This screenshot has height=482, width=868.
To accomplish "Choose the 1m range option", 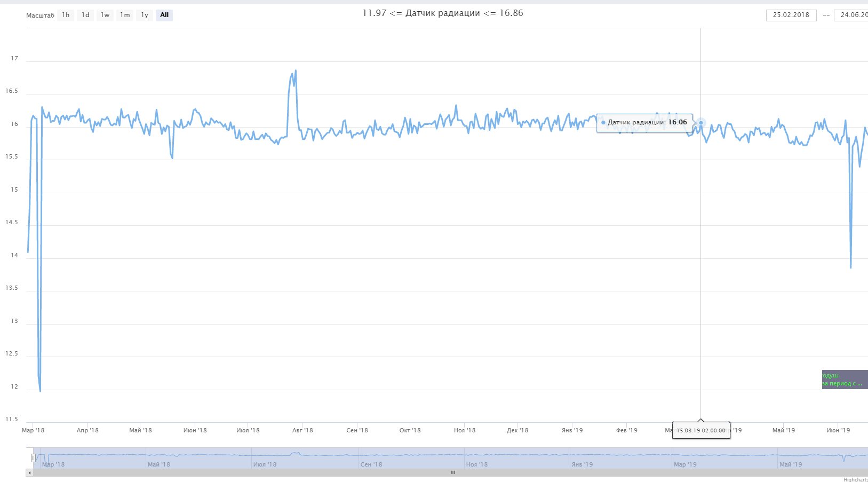I will [125, 15].
